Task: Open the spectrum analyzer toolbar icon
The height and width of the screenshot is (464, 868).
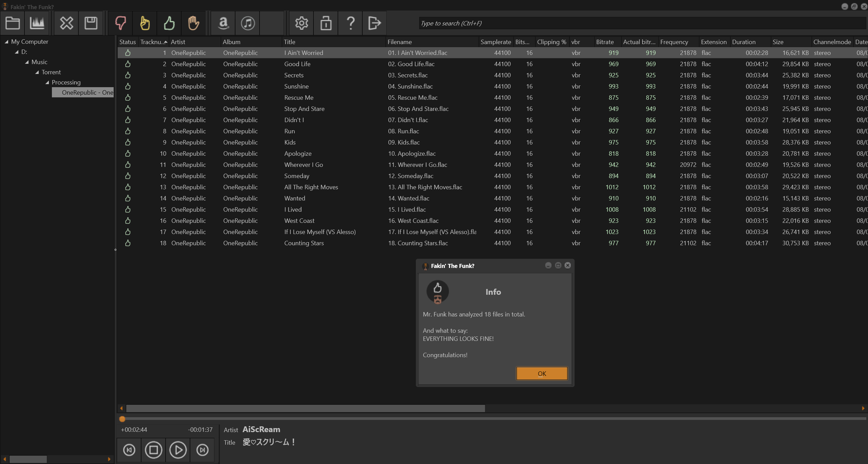Action: [37, 23]
